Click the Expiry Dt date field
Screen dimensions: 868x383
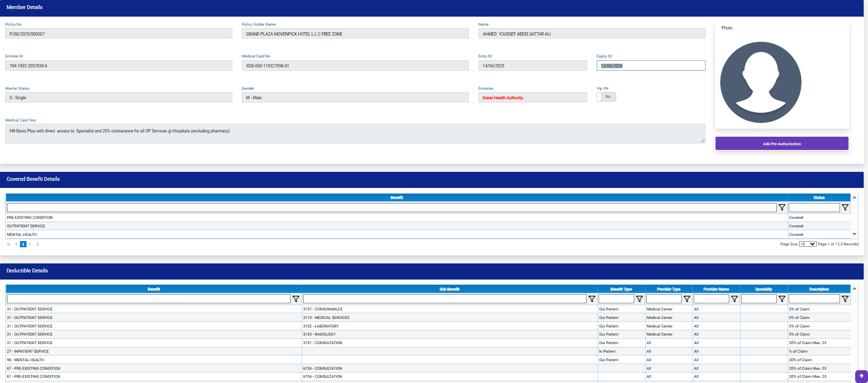tap(650, 66)
